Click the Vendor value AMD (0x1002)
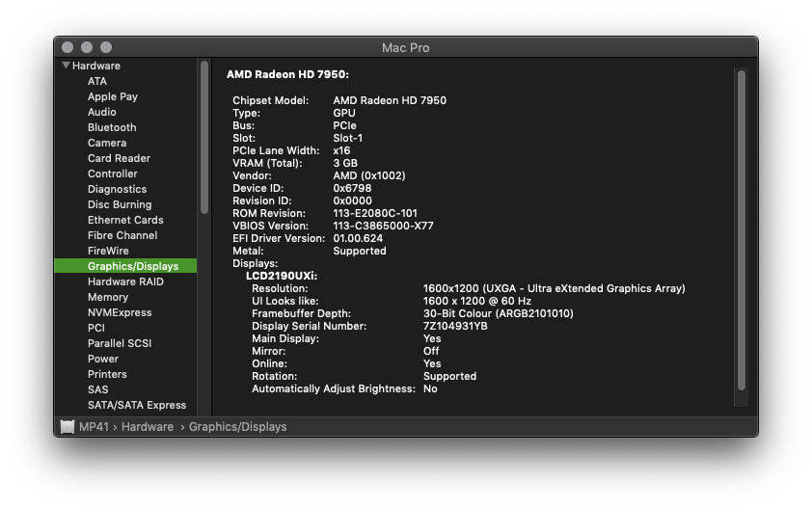The image size is (812, 508). coord(368,175)
